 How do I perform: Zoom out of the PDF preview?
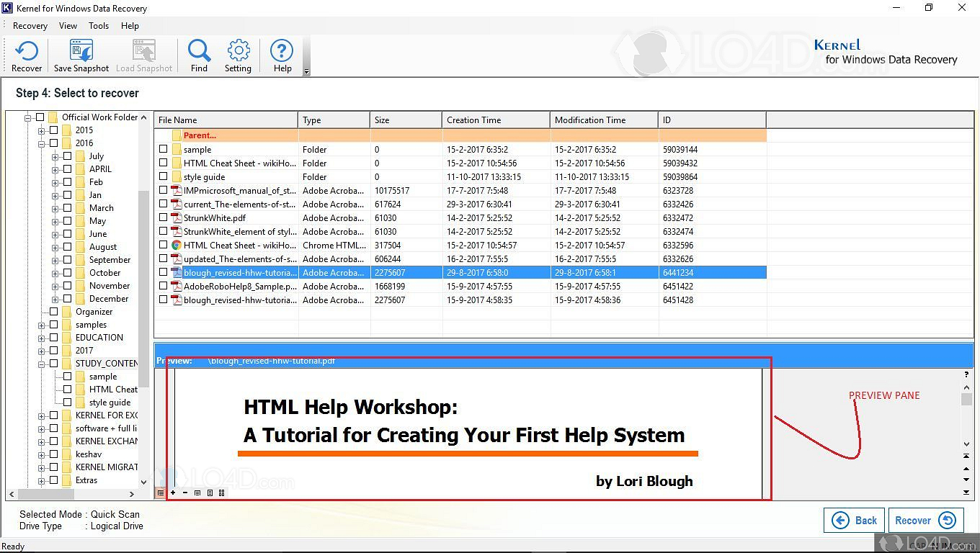pos(184,493)
